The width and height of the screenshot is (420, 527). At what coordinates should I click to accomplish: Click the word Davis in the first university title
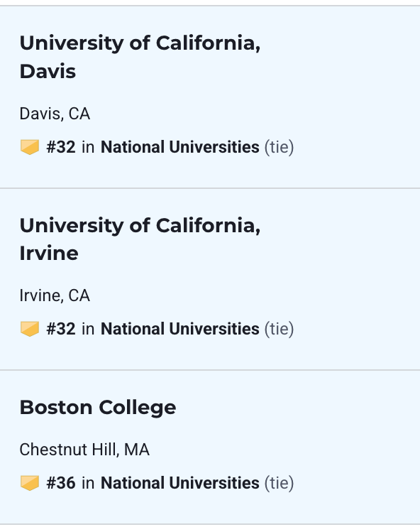point(48,71)
